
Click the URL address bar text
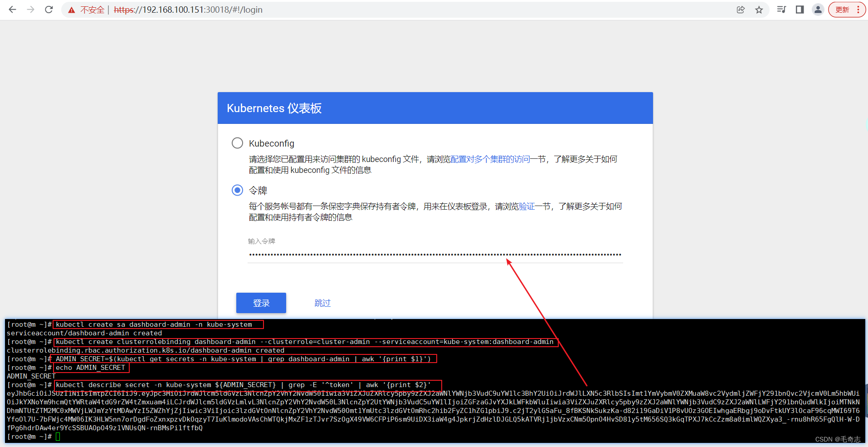click(188, 10)
